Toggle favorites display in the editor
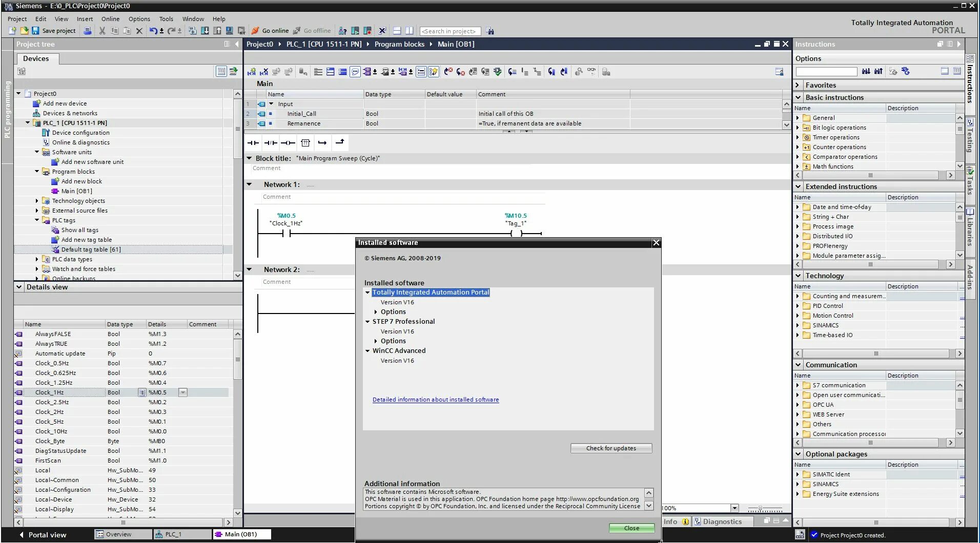The image size is (980, 543). point(433,72)
